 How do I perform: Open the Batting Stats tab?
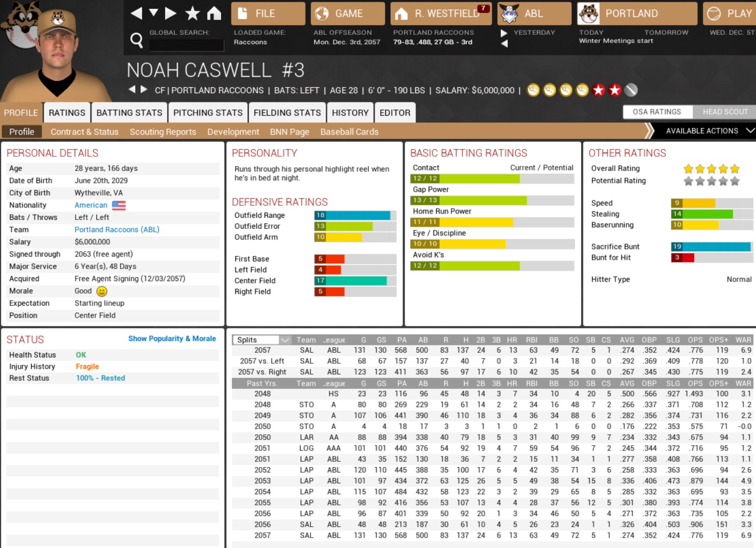(x=129, y=113)
